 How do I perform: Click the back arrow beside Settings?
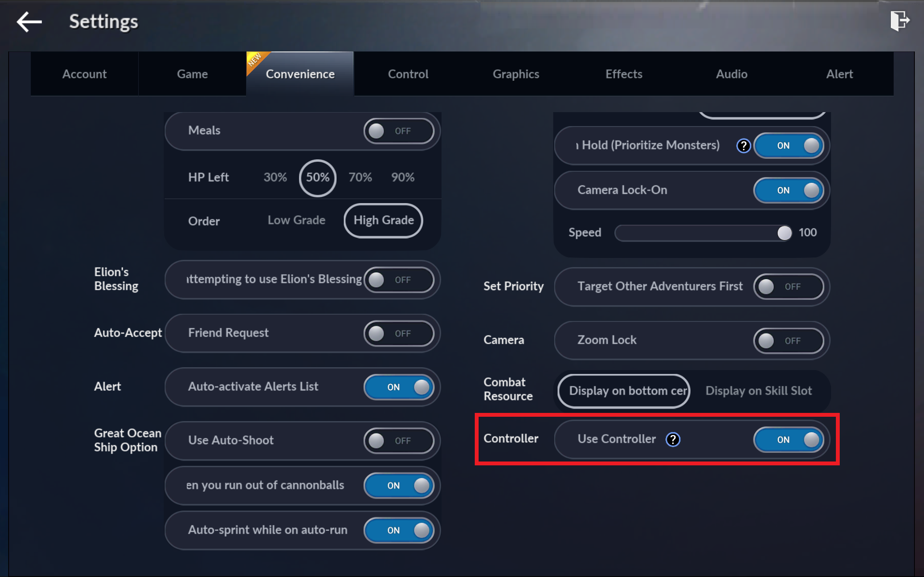29,22
